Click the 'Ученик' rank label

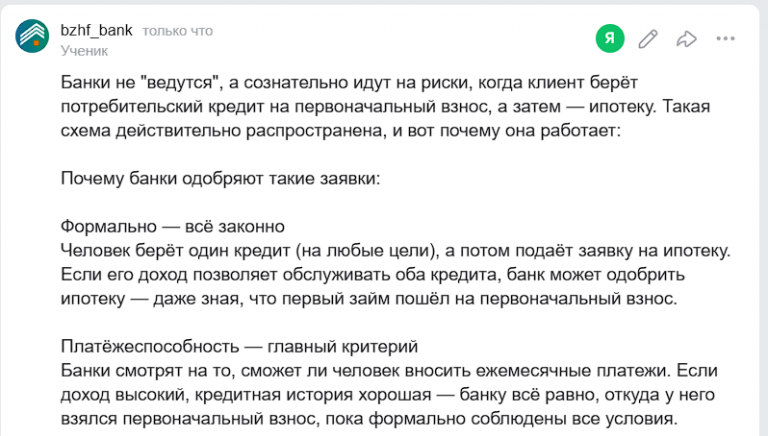click(x=84, y=50)
